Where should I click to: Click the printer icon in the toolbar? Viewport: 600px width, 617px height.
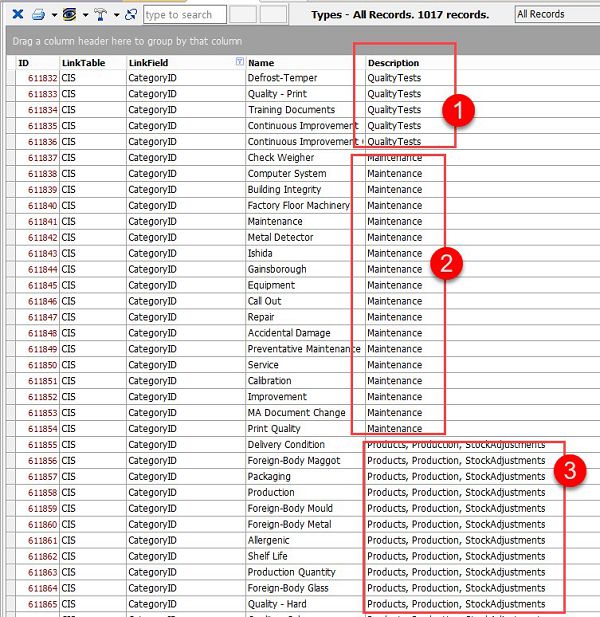click(x=38, y=15)
